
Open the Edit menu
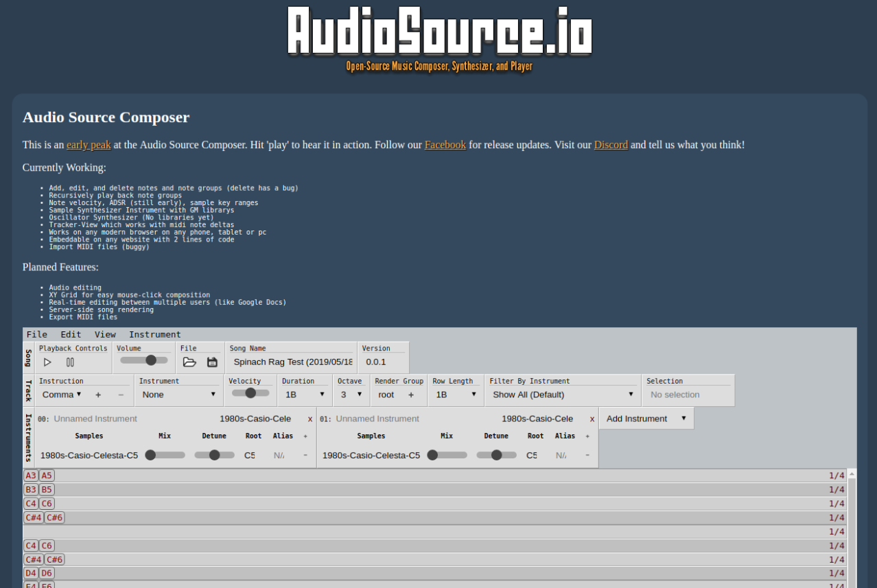tap(70, 334)
